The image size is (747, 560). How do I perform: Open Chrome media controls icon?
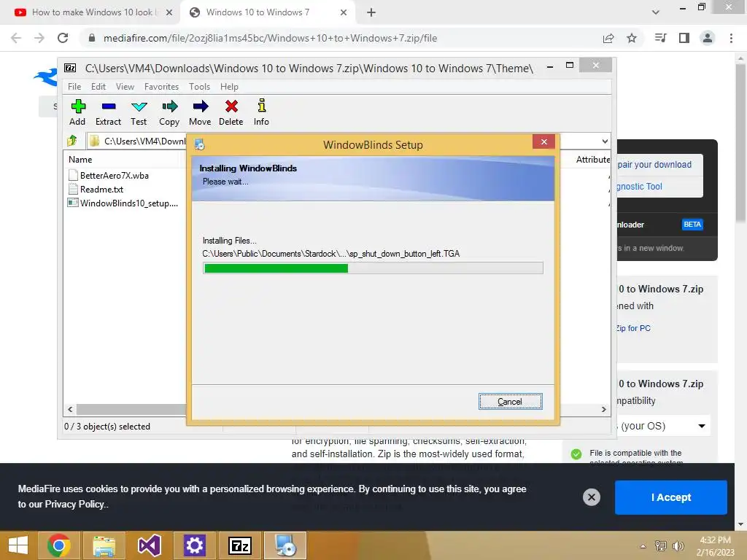(x=660, y=38)
